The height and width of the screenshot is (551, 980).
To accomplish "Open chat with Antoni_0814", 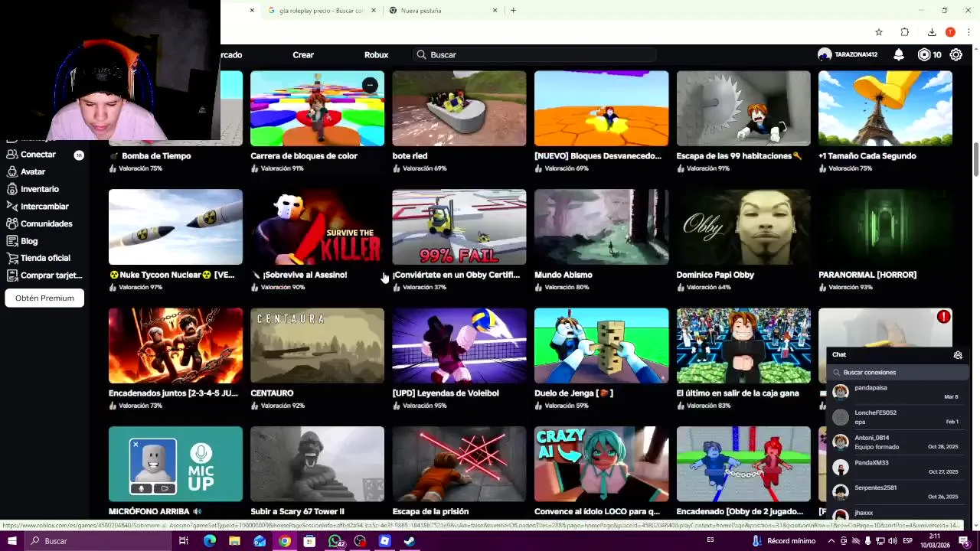I will click(897, 442).
